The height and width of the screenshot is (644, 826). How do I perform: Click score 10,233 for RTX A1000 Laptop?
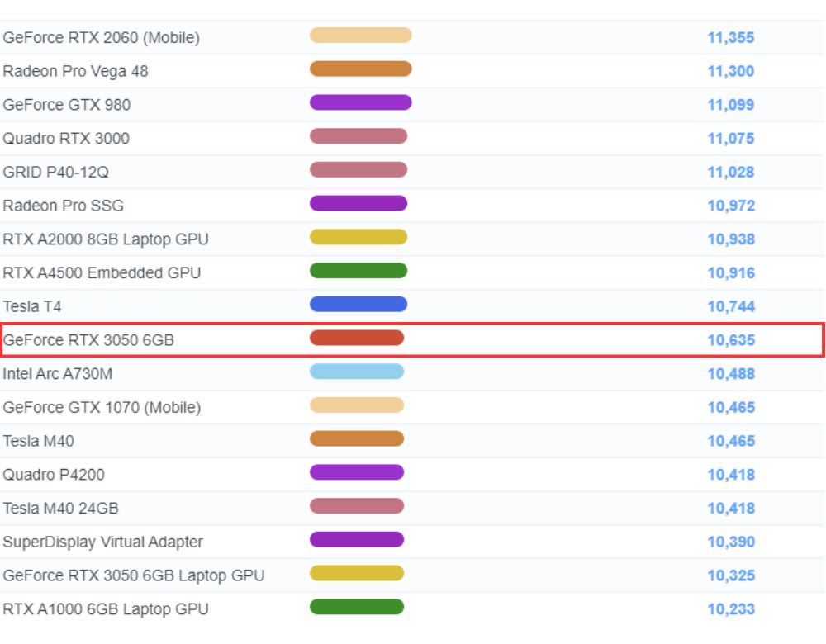click(x=731, y=609)
